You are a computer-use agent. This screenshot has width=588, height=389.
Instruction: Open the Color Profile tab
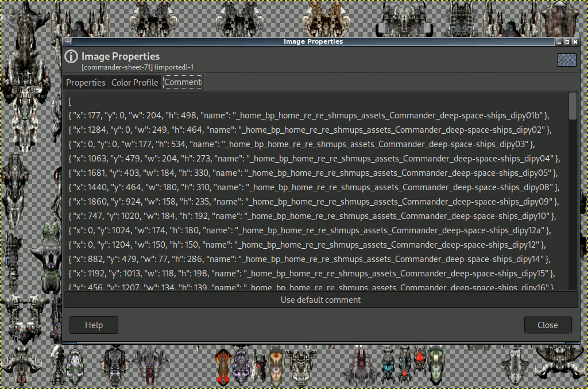[134, 83]
